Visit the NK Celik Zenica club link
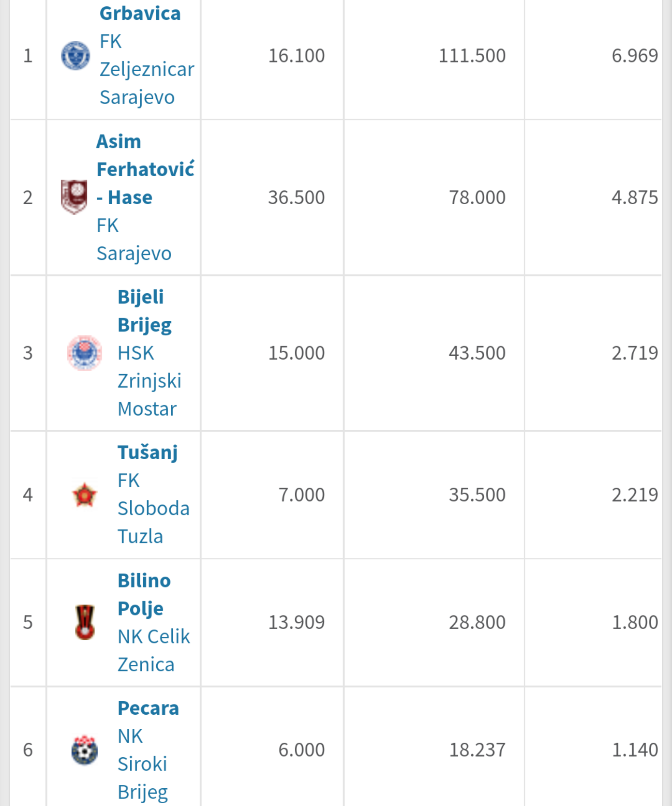The width and height of the screenshot is (672, 806). [154, 650]
